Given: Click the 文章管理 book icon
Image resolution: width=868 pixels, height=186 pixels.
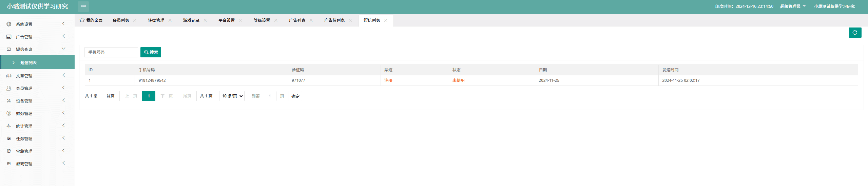Looking at the screenshot, I should click(x=9, y=76).
